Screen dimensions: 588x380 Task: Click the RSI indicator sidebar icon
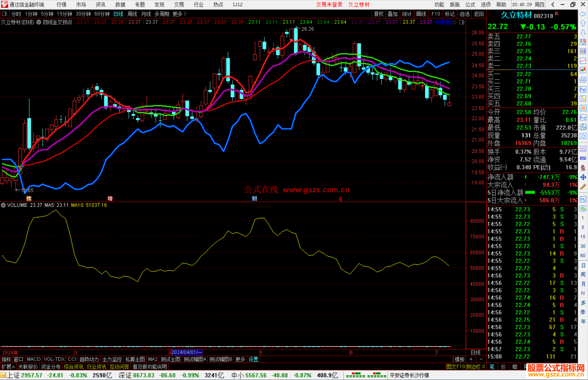click(x=583, y=158)
